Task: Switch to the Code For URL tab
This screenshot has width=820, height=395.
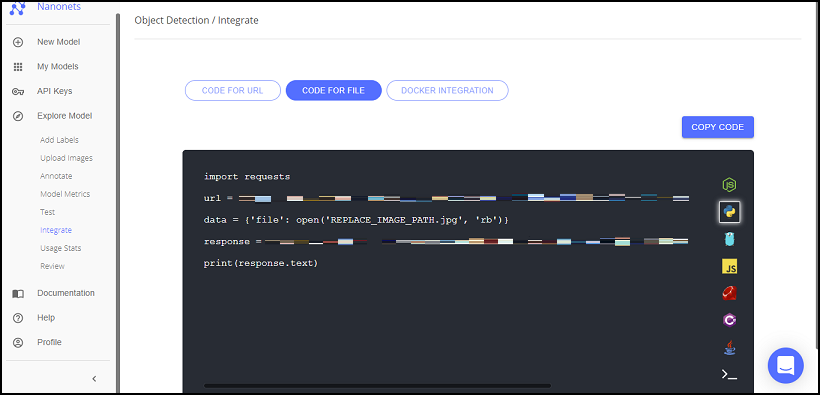Action: click(x=233, y=91)
